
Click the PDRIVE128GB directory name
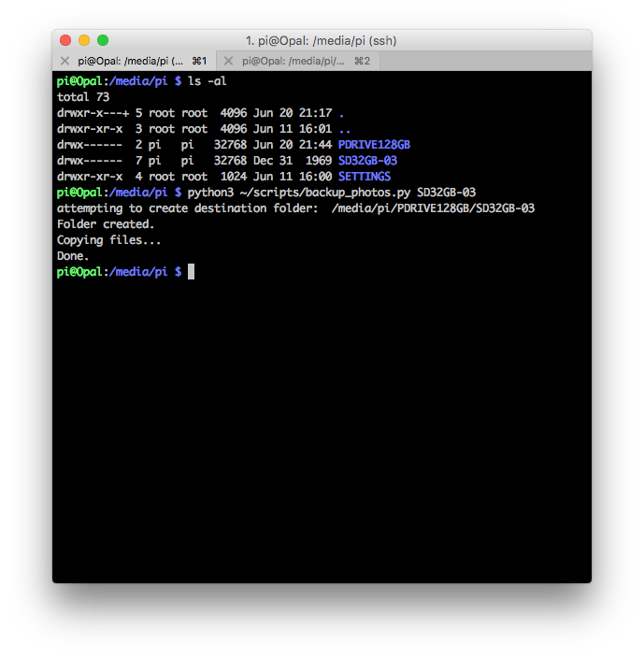click(x=374, y=145)
